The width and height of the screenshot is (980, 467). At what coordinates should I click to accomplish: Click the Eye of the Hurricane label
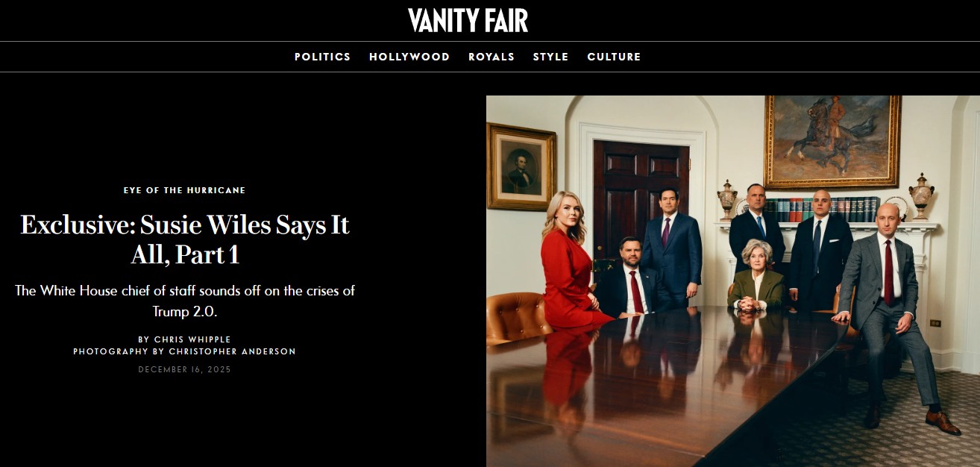point(184,190)
